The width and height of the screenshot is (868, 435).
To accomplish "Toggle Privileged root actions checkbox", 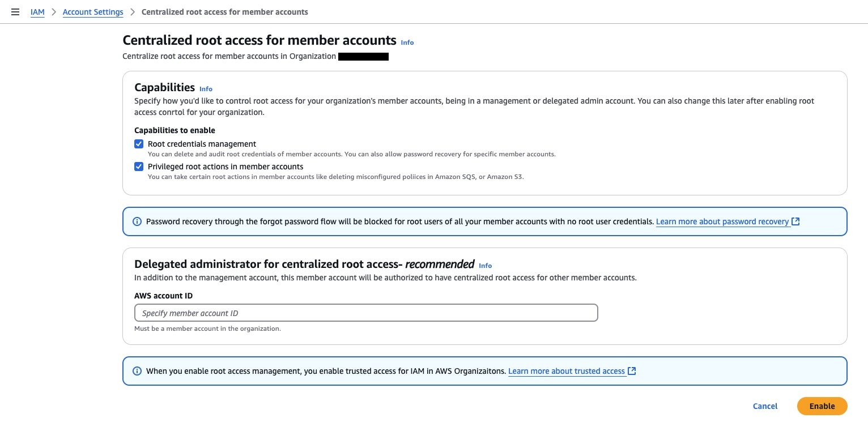I will (139, 167).
